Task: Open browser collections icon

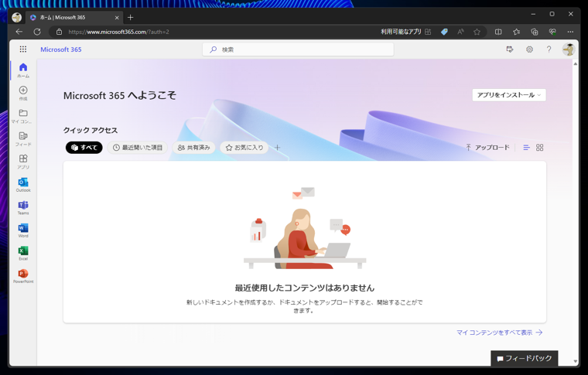Action: pyautogui.click(x=535, y=32)
